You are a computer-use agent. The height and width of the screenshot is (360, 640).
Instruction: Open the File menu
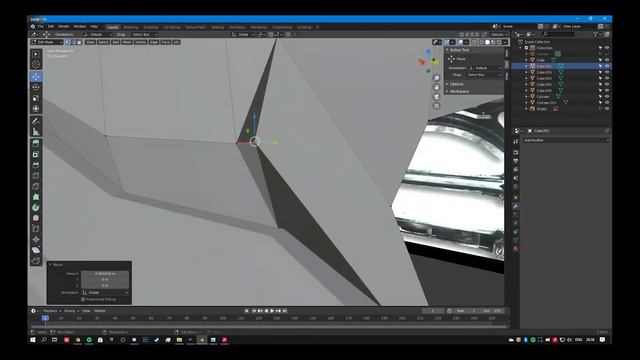tap(40, 27)
